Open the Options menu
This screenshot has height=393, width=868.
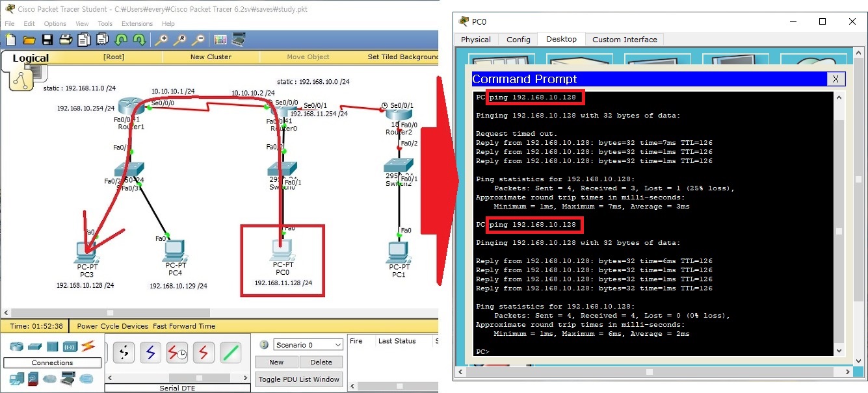click(x=55, y=23)
